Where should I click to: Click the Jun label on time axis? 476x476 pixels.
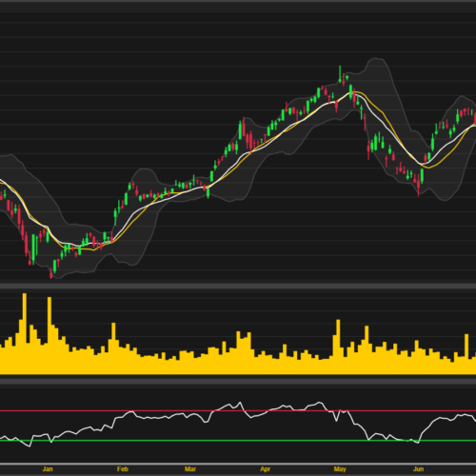point(419,469)
